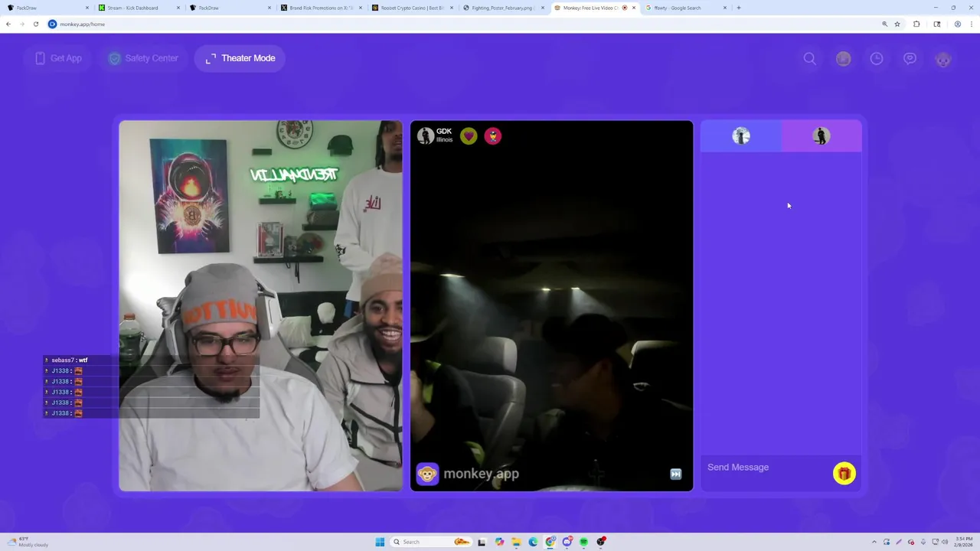Click GDK's profile avatar on the video
The width and height of the screenshot is (980, 551).
coord(425,136)
